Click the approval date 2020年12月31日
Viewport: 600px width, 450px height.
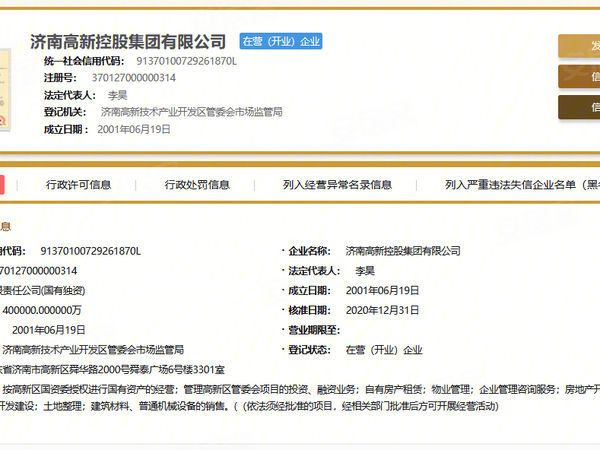(x=382, y=310)
